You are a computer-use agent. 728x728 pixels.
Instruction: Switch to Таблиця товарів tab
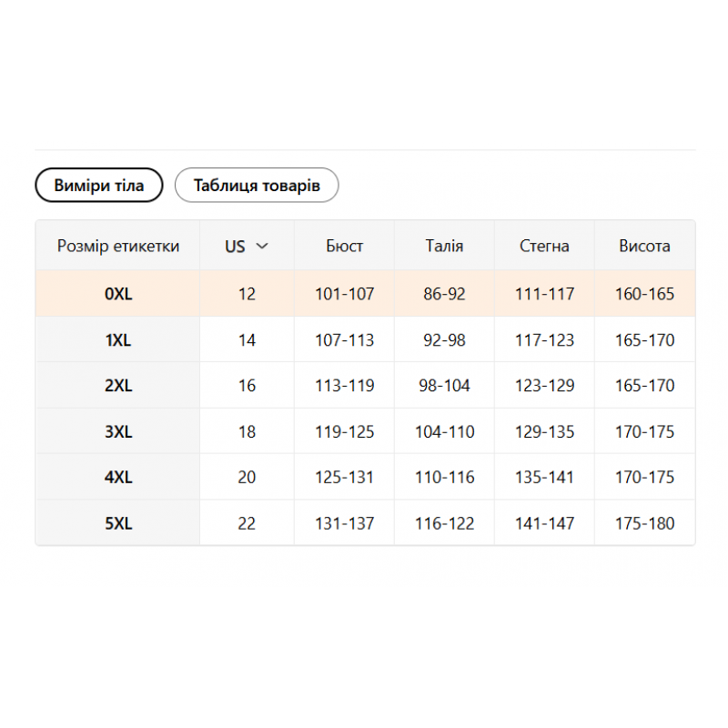257,186
